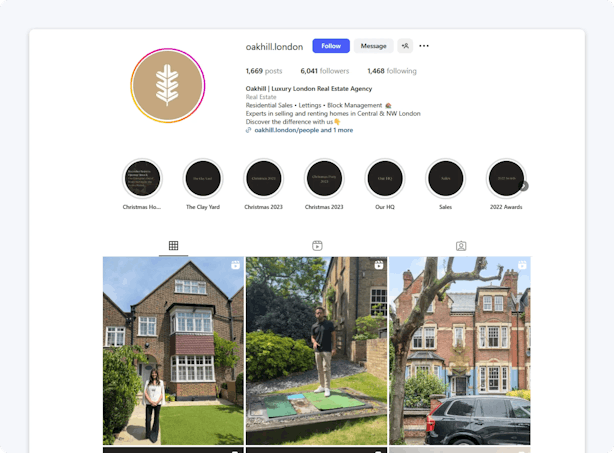
Task: Open The Clay Yard story highlight
Action: (x=203, y=179)
